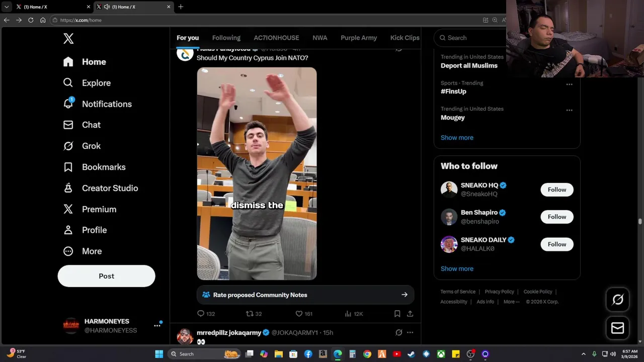The width and height of the screenshot is (644, 362).
Task: Open More menu in sidebar
Action: pos(82,251)
